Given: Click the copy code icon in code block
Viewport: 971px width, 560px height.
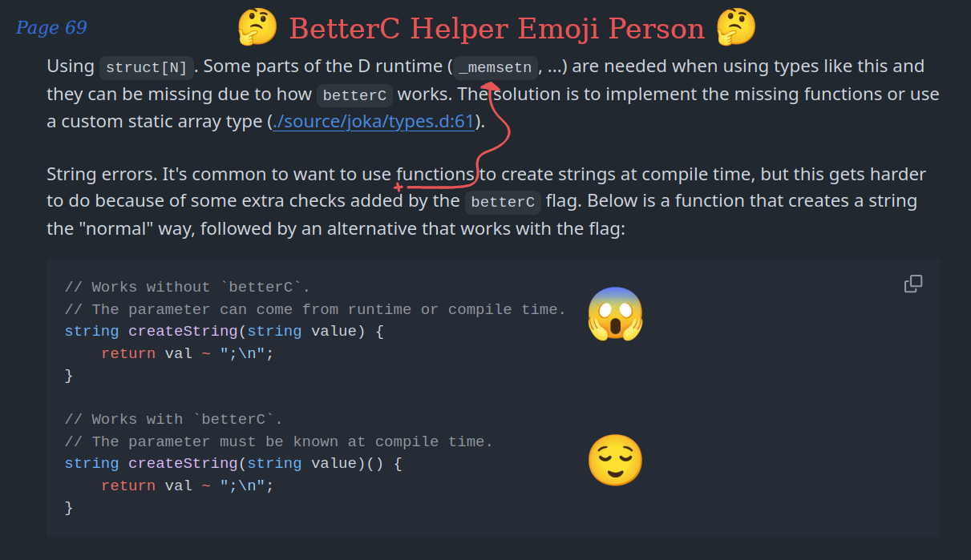Looking at the screenshot, I should [912, 284].
